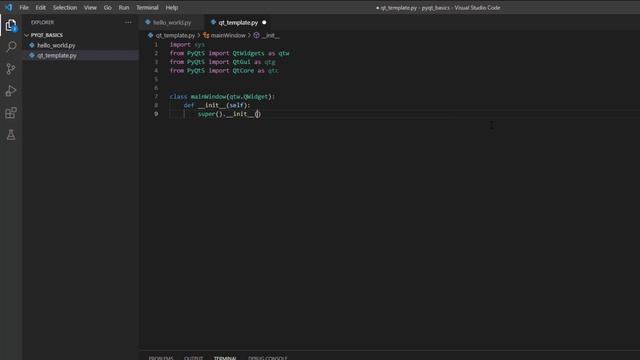Click __init__ breadcrumb segment
This screenshot has width=640, height=360.
click(270, 36)
